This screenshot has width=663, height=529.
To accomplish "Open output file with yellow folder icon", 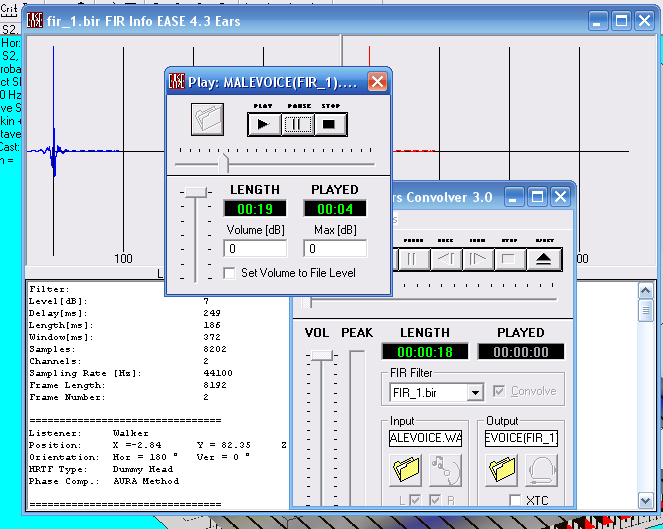I will (502, 470).
